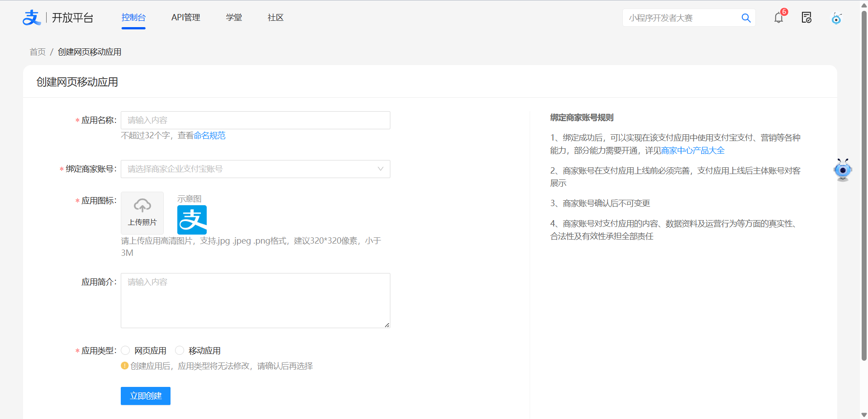Go back via the 首页 breadcrumb link

37,52
